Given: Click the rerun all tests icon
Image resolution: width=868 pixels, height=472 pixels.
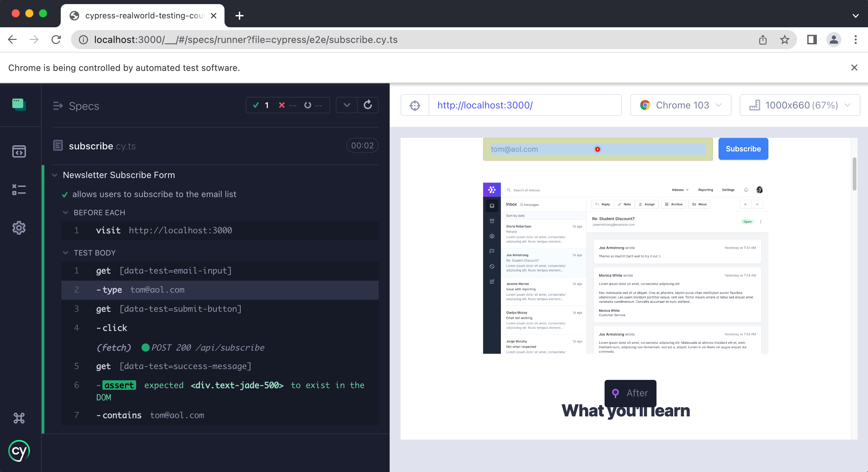Looking at the screenshot, I should click(x=368, y=105).
